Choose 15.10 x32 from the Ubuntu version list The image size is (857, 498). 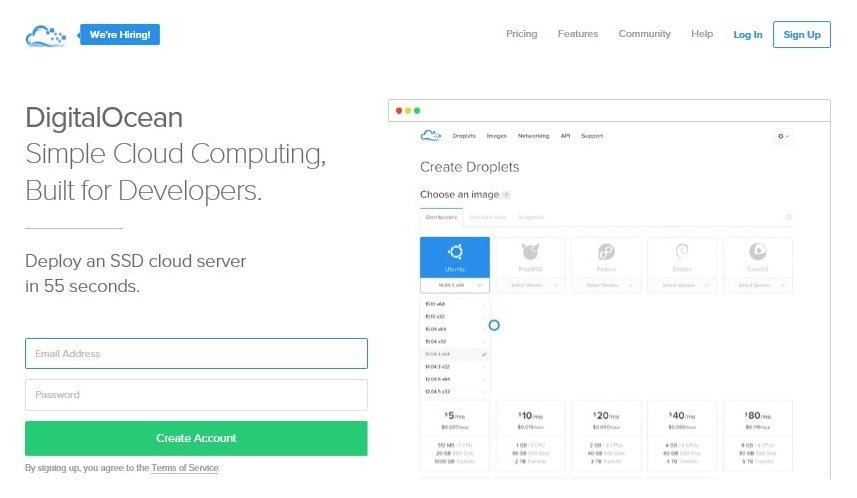[455, 317]
